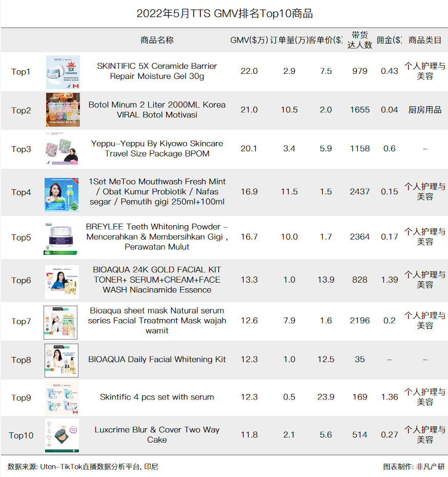Click the 'Top1' rank label
The height and width of the screenshot is (477, 448).
click(21, 72)
